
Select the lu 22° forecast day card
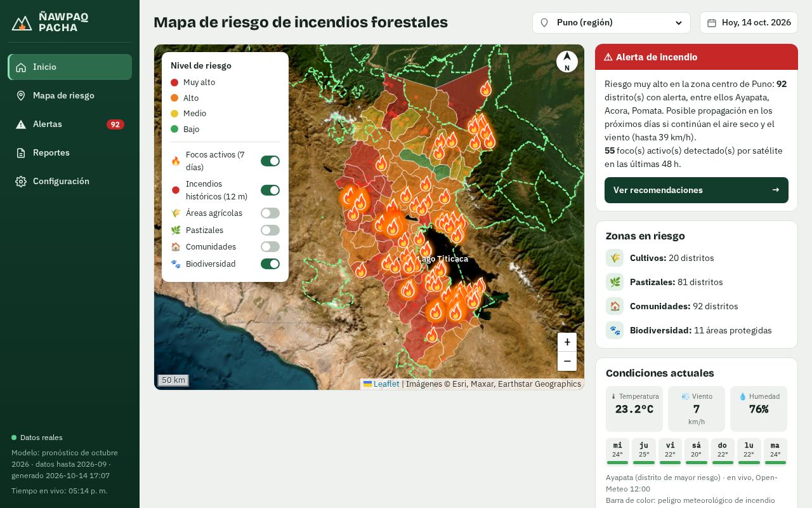point(749,451)
